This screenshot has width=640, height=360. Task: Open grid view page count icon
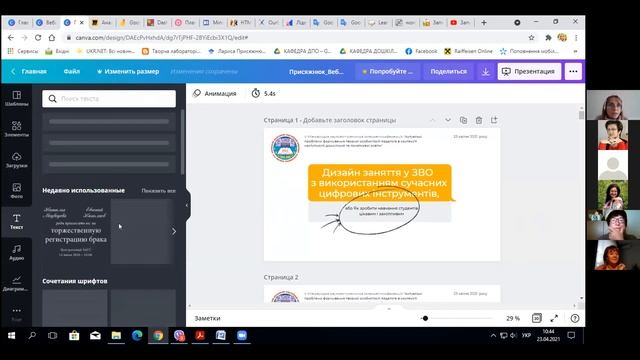point(537,318)
